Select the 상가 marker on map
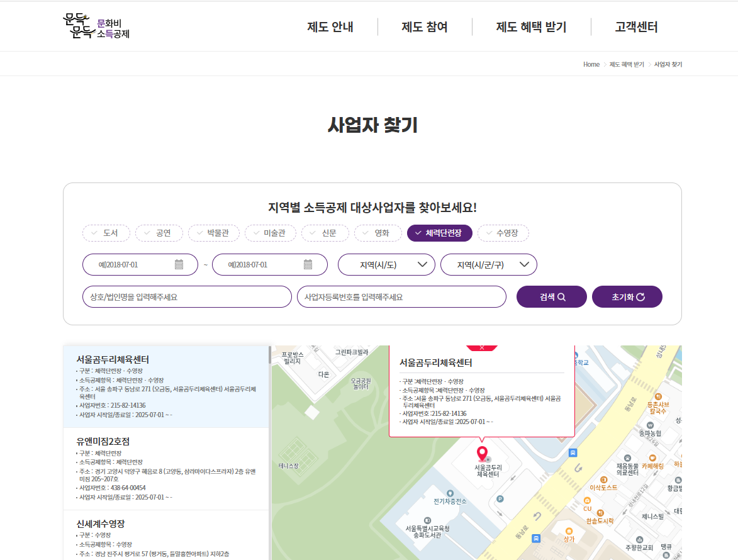Screen dimensions: 738x560 pos(569,531)
